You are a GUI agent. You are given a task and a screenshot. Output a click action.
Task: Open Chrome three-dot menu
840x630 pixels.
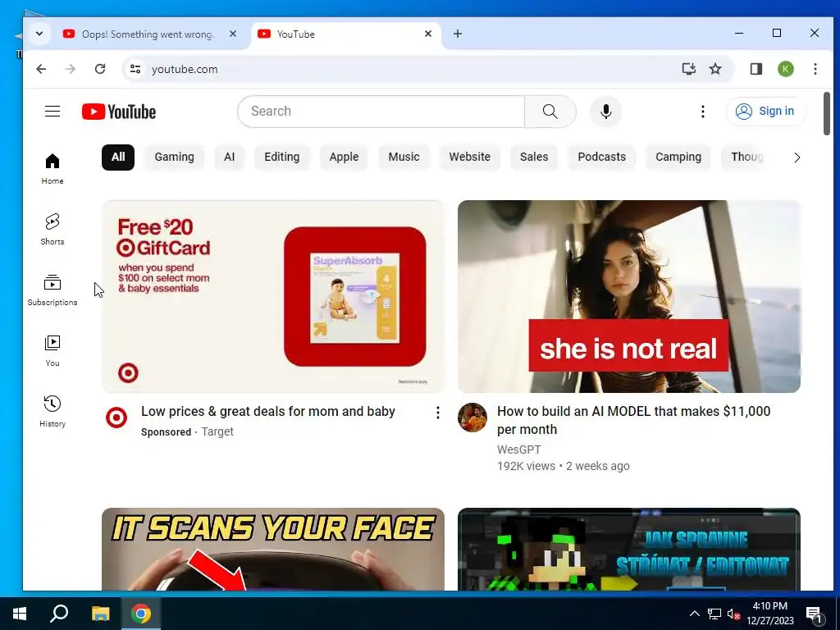tap(815, 69)
